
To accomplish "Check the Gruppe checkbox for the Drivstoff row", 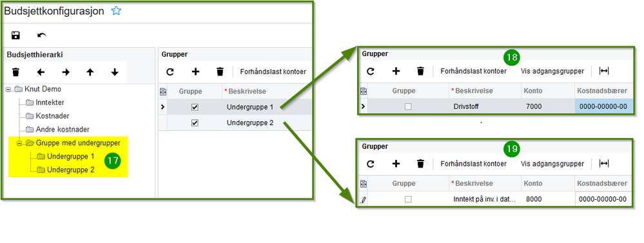I will click(x=408, y=107).
